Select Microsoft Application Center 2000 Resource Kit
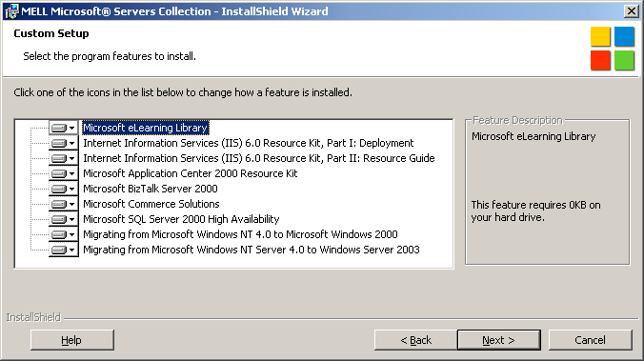 (191, 173)
